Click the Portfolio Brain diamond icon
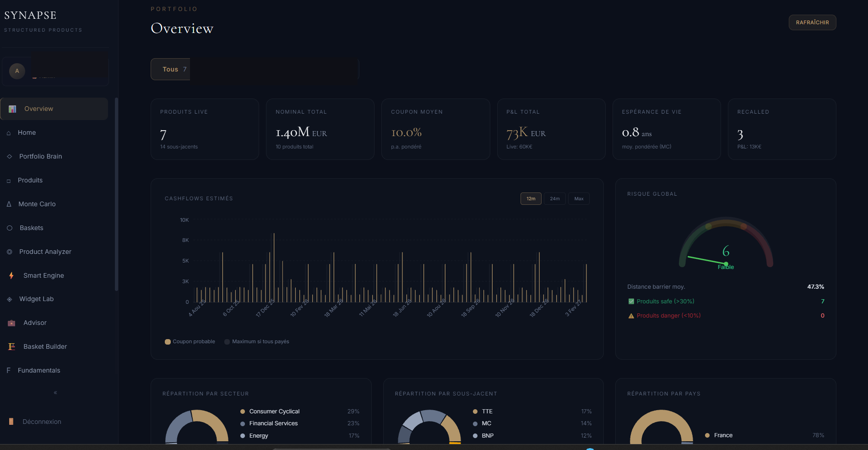This screenshot has width=868, height=450. tap(9, 157)
